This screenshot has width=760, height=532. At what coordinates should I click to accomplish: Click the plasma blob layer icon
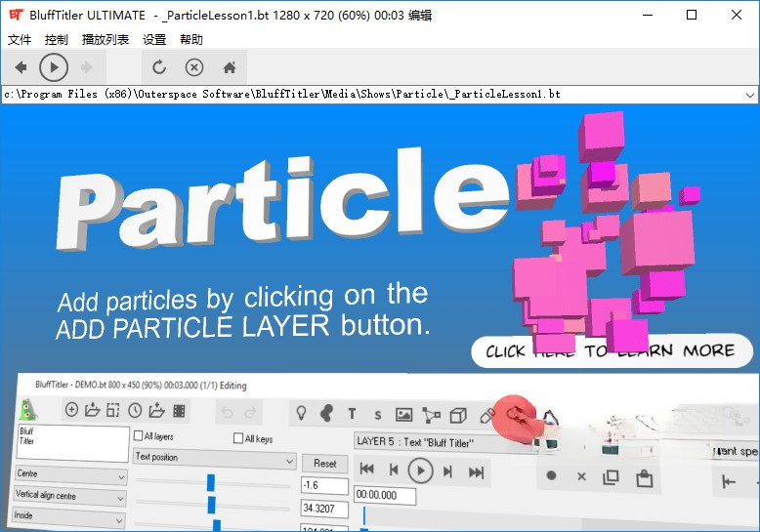coord(326,413)
